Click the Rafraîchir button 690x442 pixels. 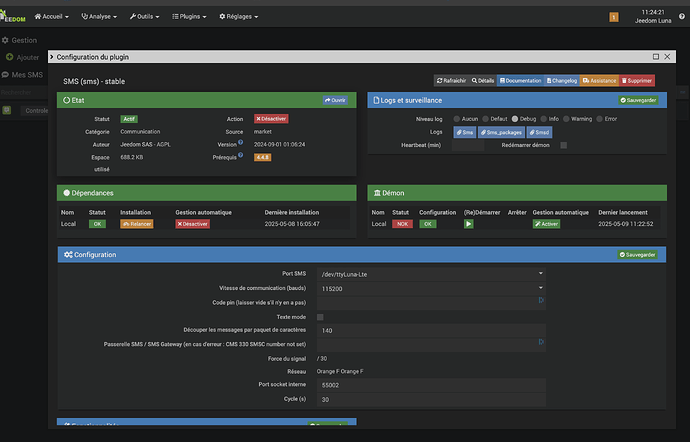[x=451, y=81]
